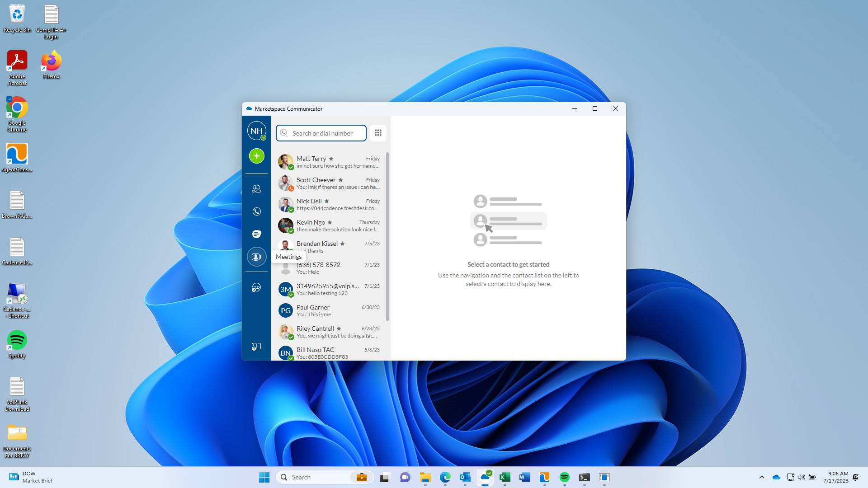
Task: Open File Explorer from the taskbar
Action: (x=425, y=477)
